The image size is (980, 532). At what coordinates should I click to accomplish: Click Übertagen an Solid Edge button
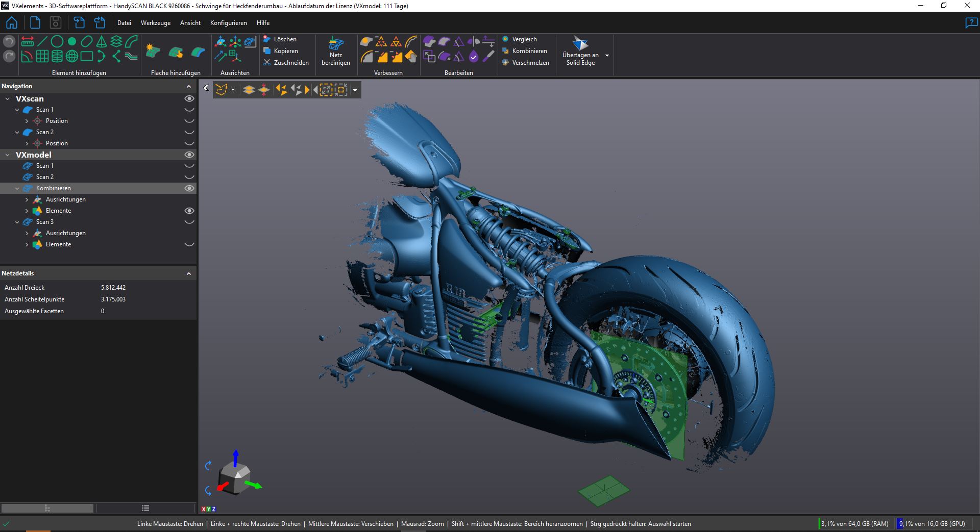point(580,50)
